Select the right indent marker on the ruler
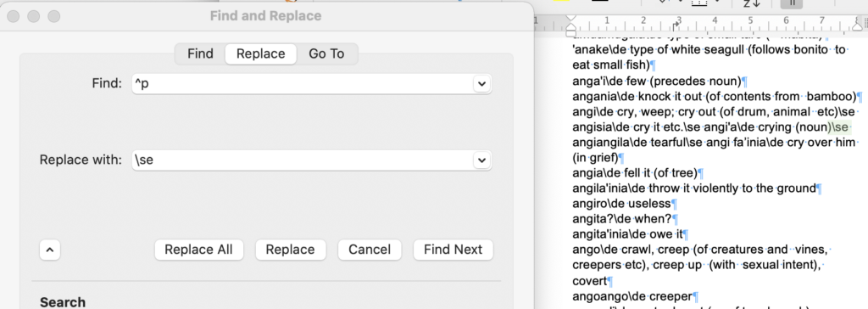 (x=858, y=25)
